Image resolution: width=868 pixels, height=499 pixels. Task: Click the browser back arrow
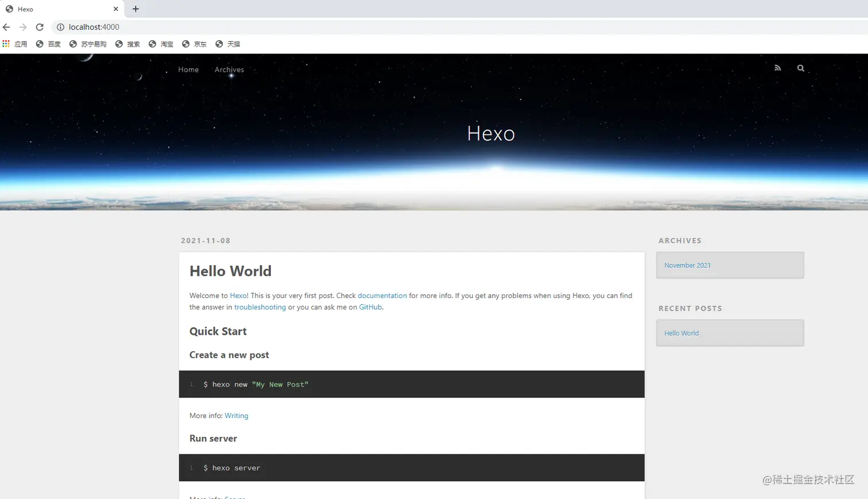pyautogui.click(x=6, y=27)
